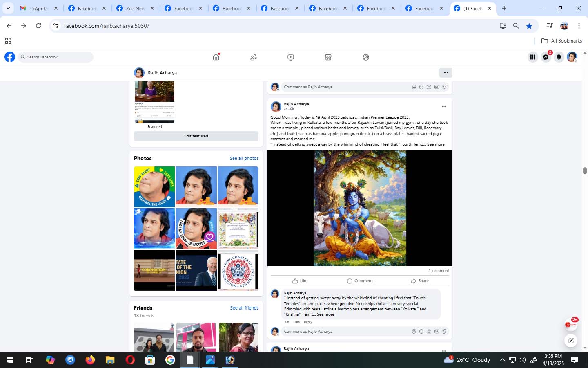Attach a photo in the upper comment box
Screen dimensions: 588x368
pos(429,87)
